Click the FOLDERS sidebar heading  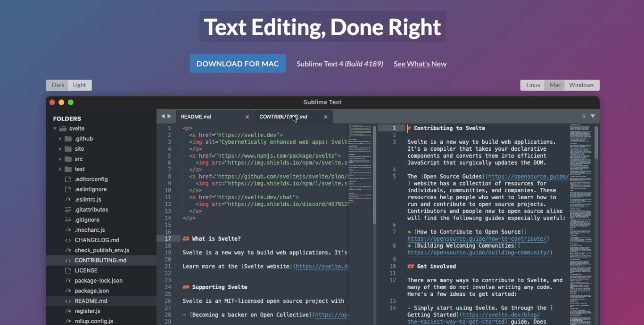(67, 119)
